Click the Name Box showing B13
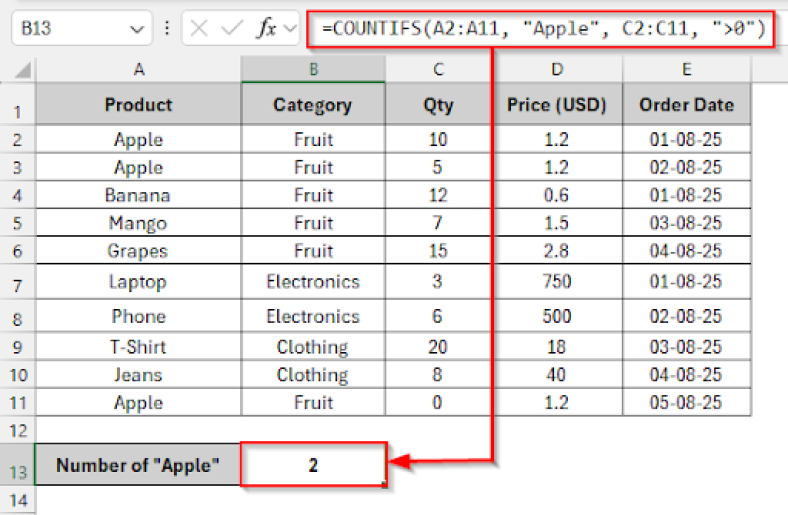Image resolution: width=788 pixels, height=515 pixels. point(70,30)
